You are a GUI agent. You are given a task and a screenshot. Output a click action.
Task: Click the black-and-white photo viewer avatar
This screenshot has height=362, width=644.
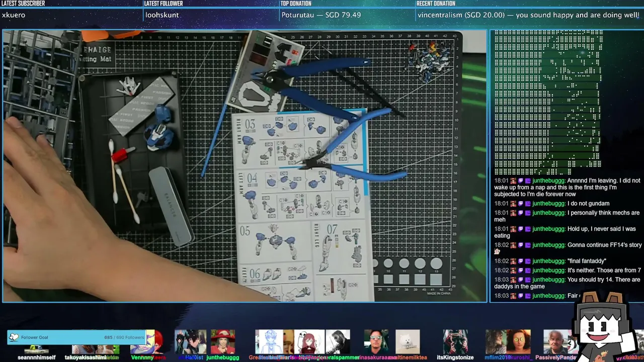338,342
